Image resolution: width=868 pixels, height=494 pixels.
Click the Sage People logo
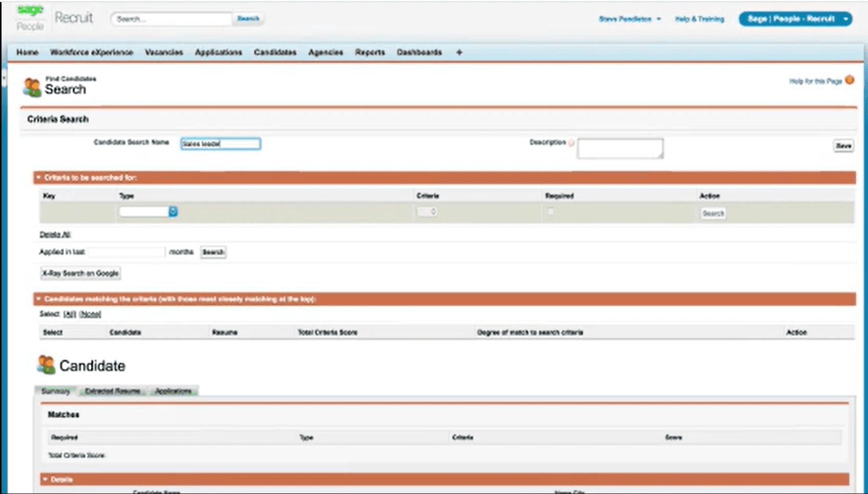pos(30,18)
